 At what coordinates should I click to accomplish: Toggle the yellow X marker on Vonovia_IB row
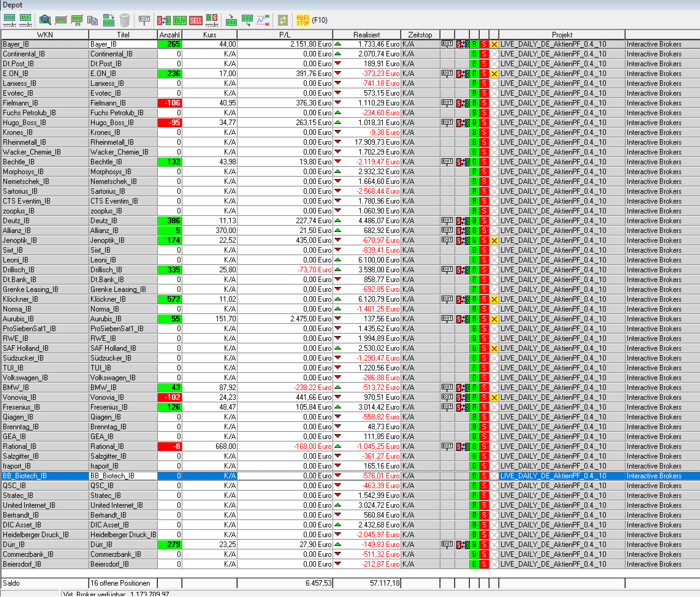(494, 398)
